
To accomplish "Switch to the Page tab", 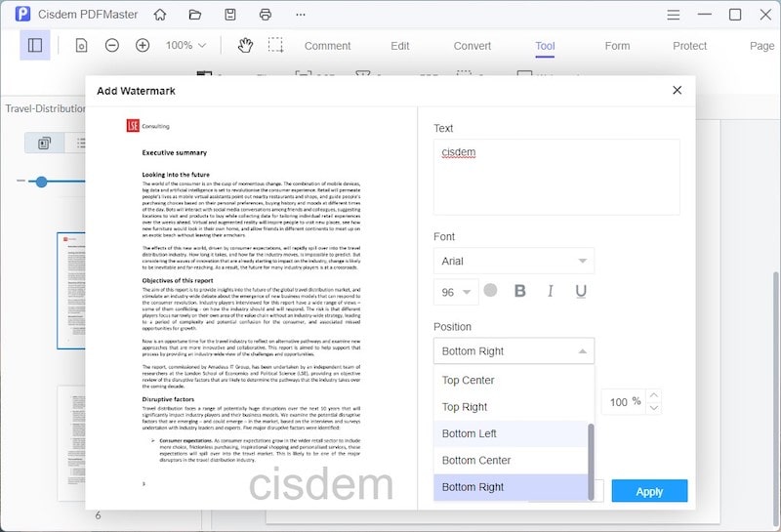I will (x=761, y=46).
